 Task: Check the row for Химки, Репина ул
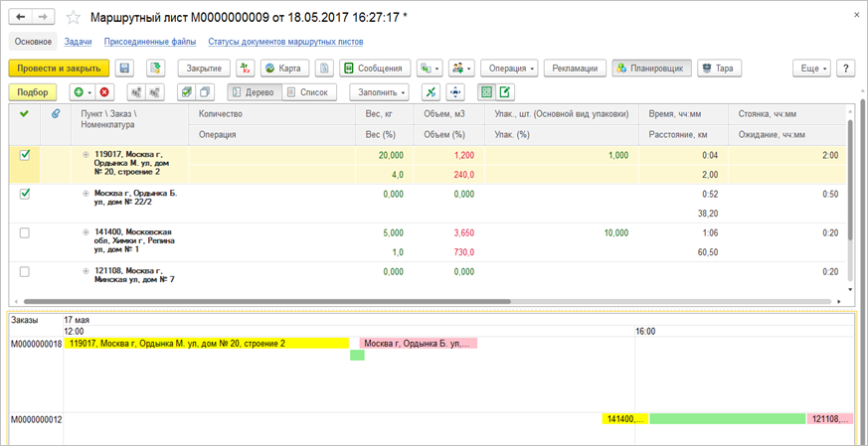[25, 232]
